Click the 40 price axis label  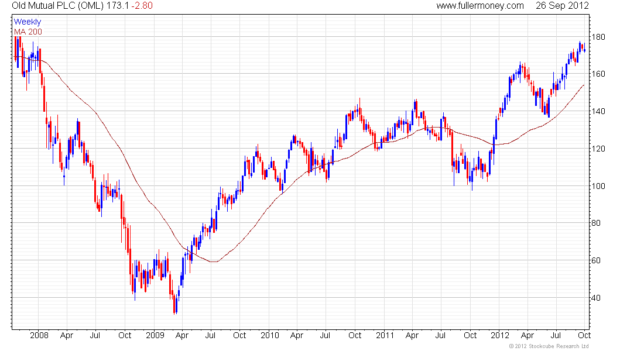coord(596,298)
